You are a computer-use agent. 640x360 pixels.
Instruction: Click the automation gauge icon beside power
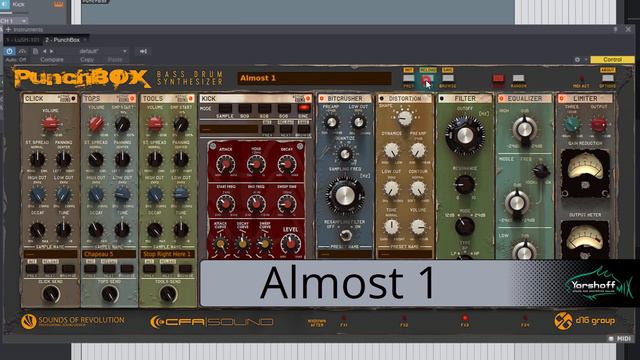point(22,51)
